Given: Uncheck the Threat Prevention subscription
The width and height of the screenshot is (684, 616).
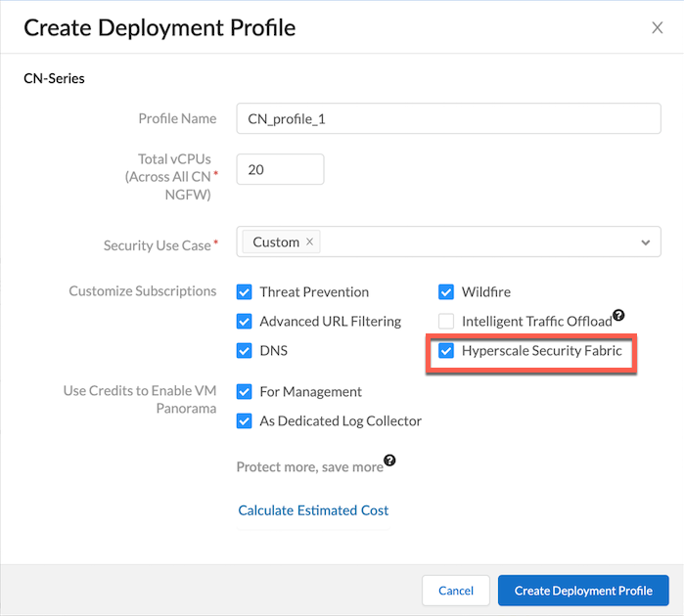Looking at the screenshot, I should (245, 292).
